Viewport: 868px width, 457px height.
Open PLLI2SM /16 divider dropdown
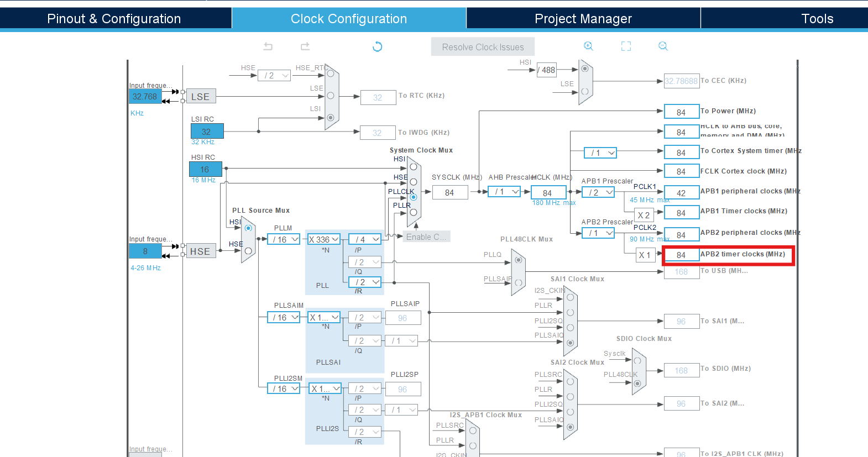[284, 388]
